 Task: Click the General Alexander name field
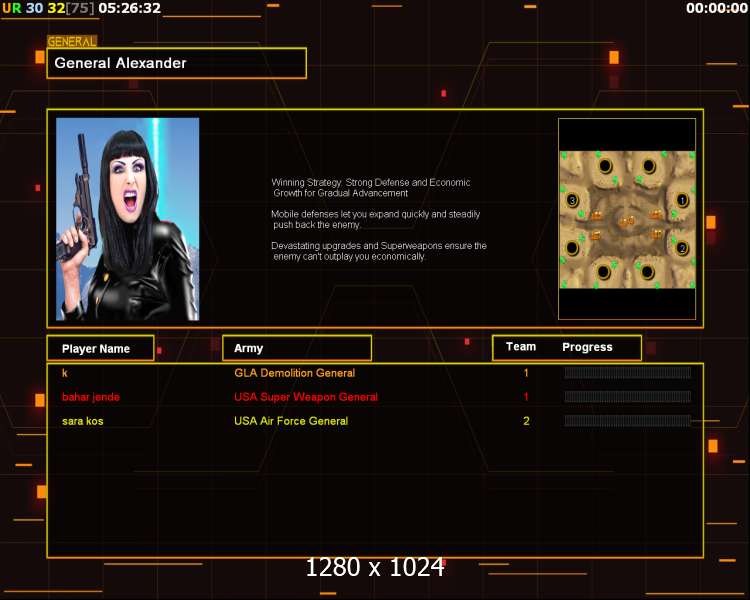(176, 63)
